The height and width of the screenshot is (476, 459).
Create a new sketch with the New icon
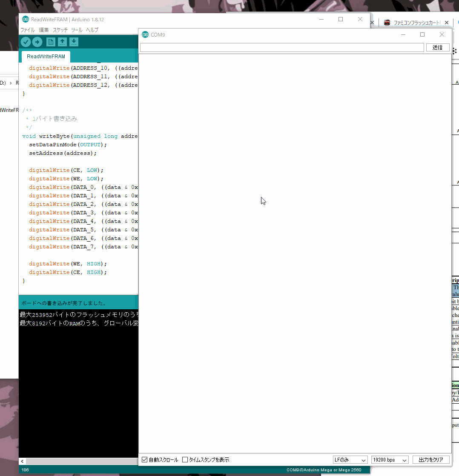click(51, 42)
